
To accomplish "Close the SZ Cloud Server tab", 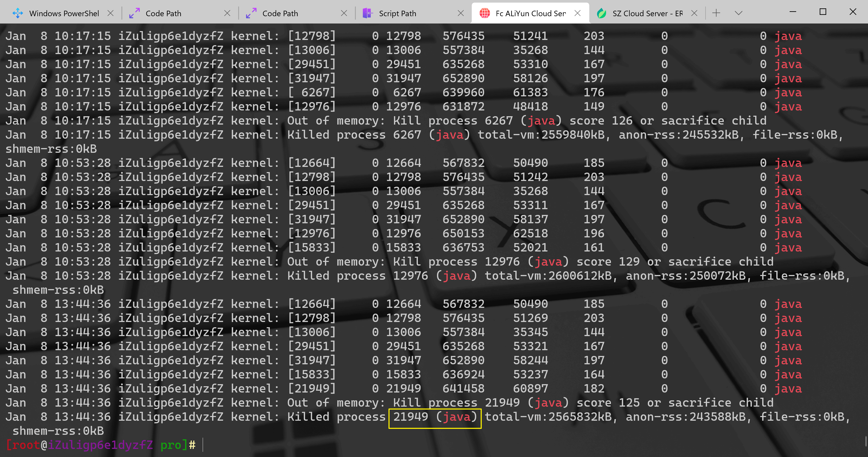I will click(x=694, y=13).
